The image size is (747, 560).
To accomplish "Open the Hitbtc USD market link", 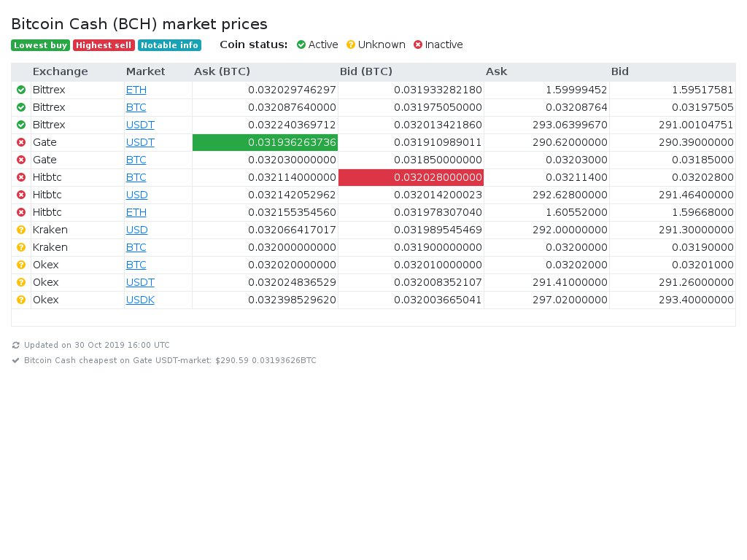I will (136, 195).
